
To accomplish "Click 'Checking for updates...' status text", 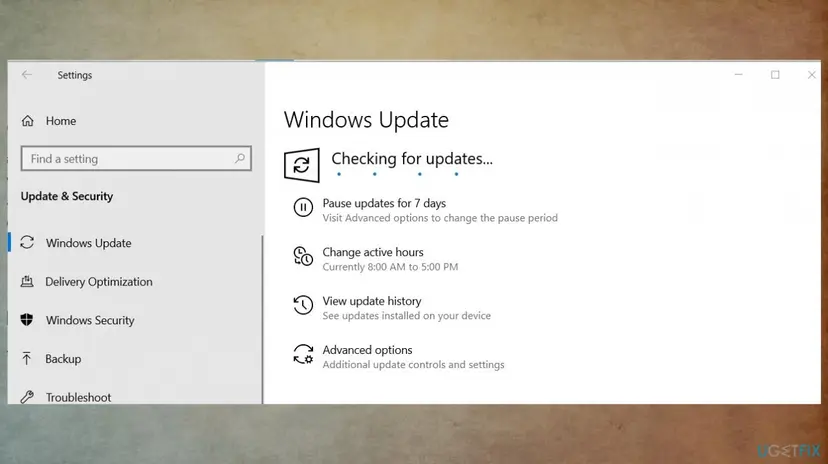I will pyautogui.click(x=412, y=158).
